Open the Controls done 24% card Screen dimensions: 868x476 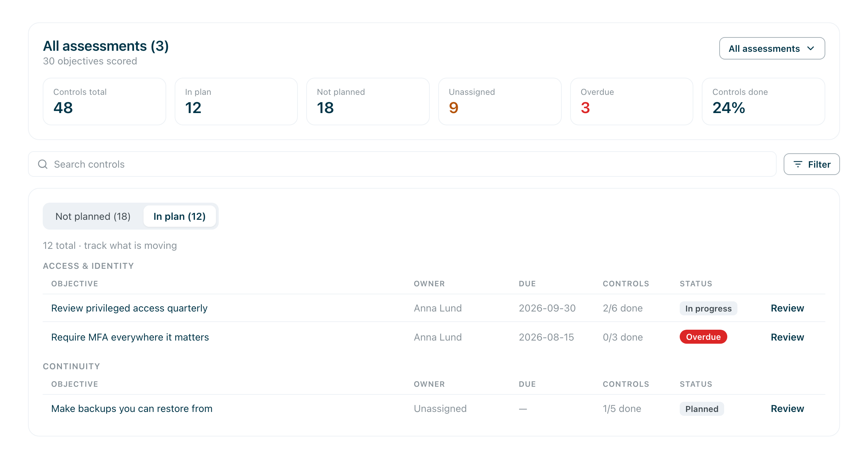click(x=763, y=101)
